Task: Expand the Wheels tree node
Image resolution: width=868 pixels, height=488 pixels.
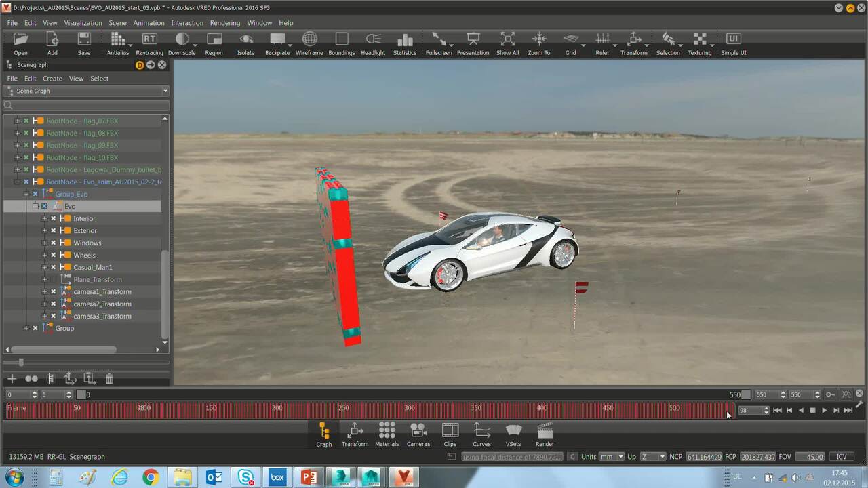Action: point(45,255)
